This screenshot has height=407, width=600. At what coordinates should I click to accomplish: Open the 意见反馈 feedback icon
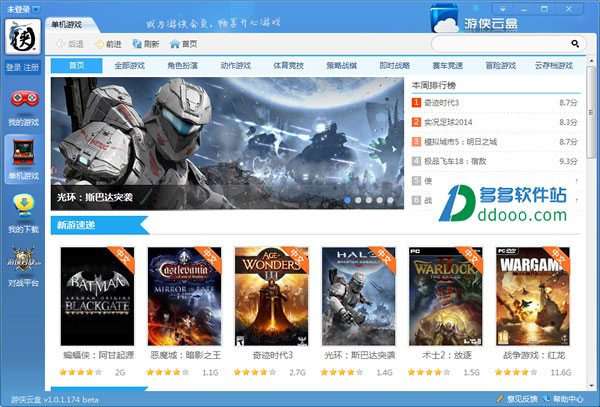[x=500, y=399]
